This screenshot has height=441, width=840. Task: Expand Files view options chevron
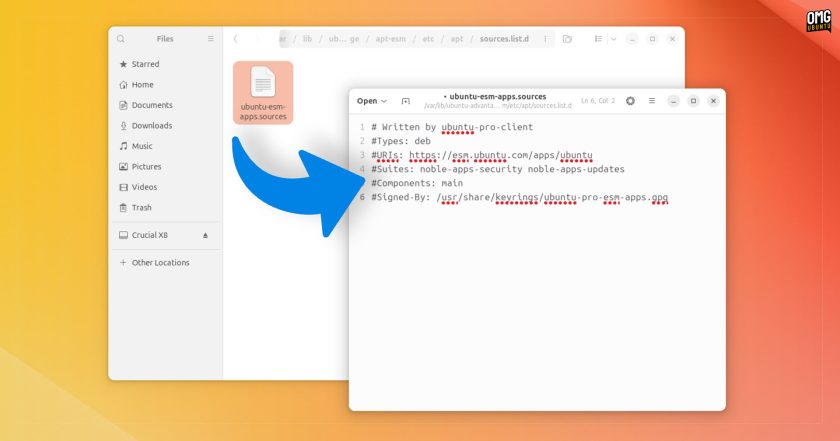point(613,39)
